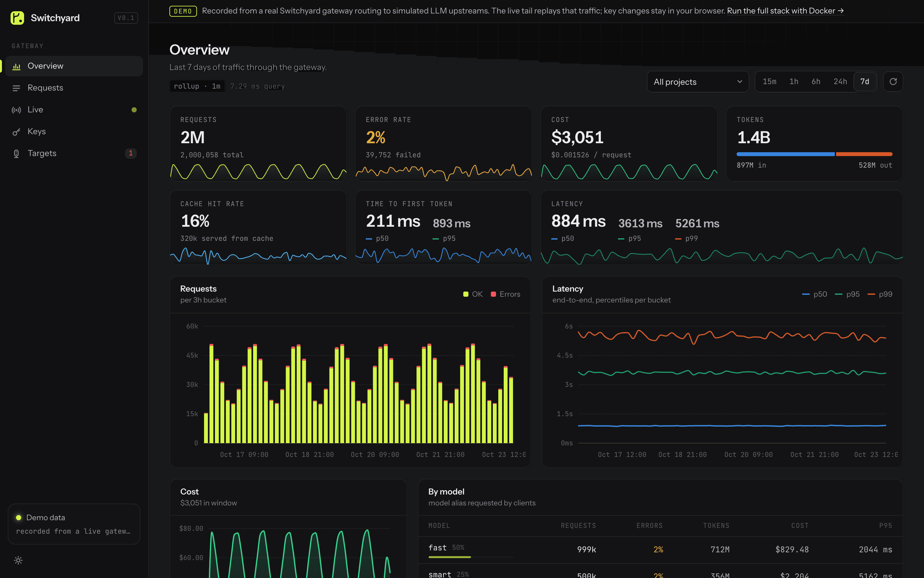
Task: Select the 6h time range
Action: click(816, 82)
